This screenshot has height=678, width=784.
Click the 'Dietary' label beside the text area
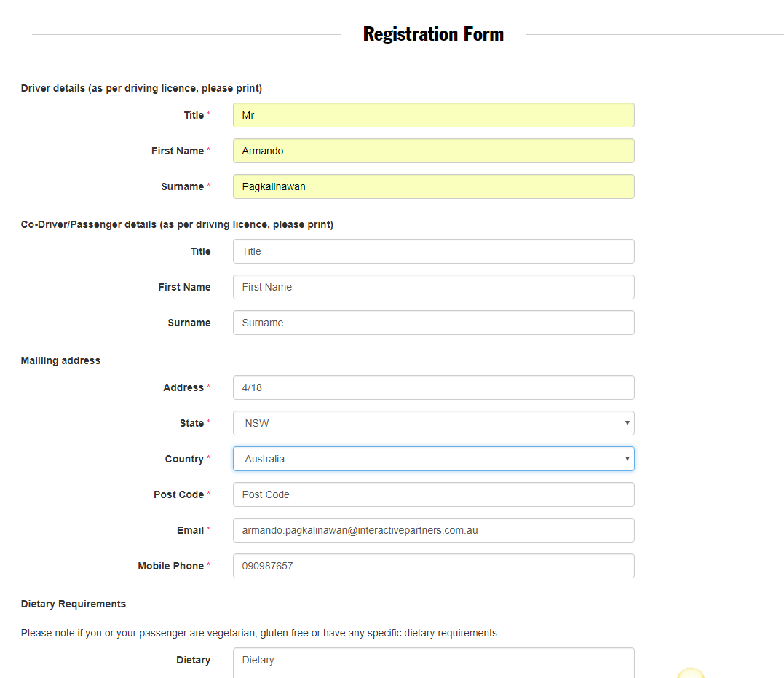click(193, 660)
